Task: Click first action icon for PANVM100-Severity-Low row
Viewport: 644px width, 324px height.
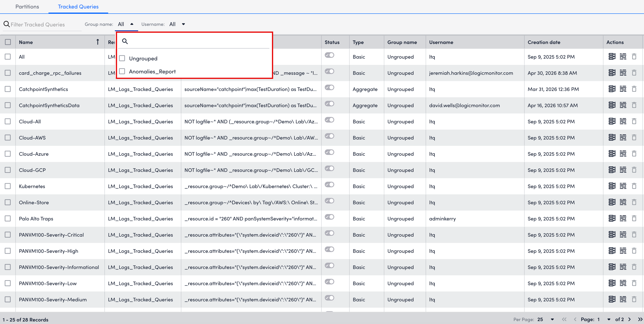Action: coord(612,283)
